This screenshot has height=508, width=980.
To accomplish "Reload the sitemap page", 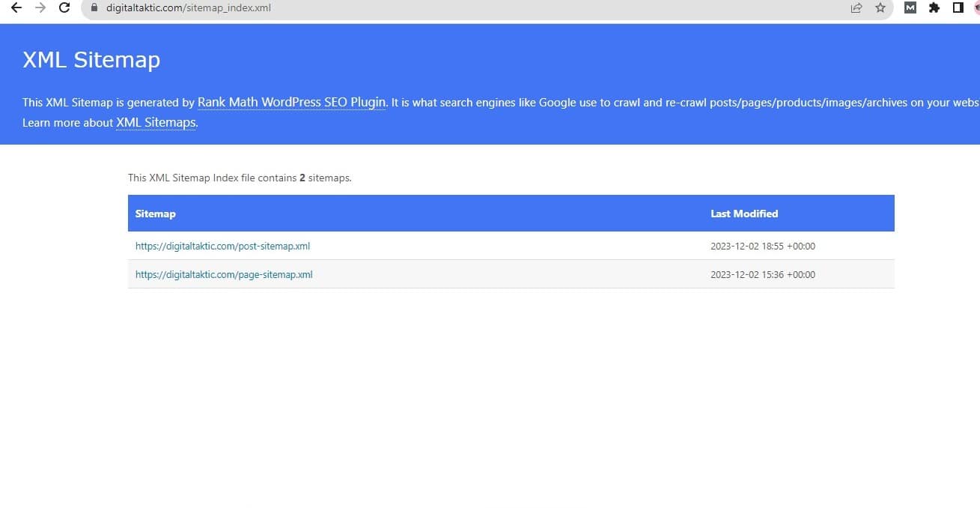I will coord(64,8).
